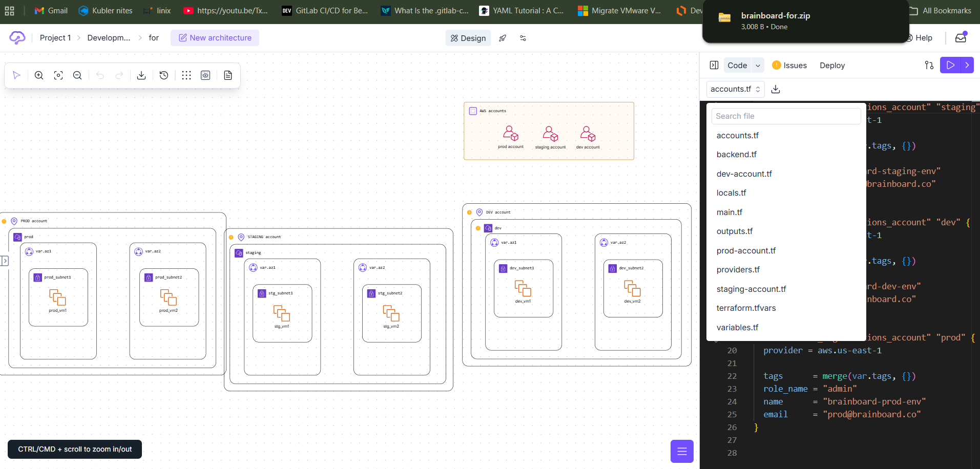Viewport: 980px width, 469px height.
Task: Click the Search file input field
Action: point(785,116)
